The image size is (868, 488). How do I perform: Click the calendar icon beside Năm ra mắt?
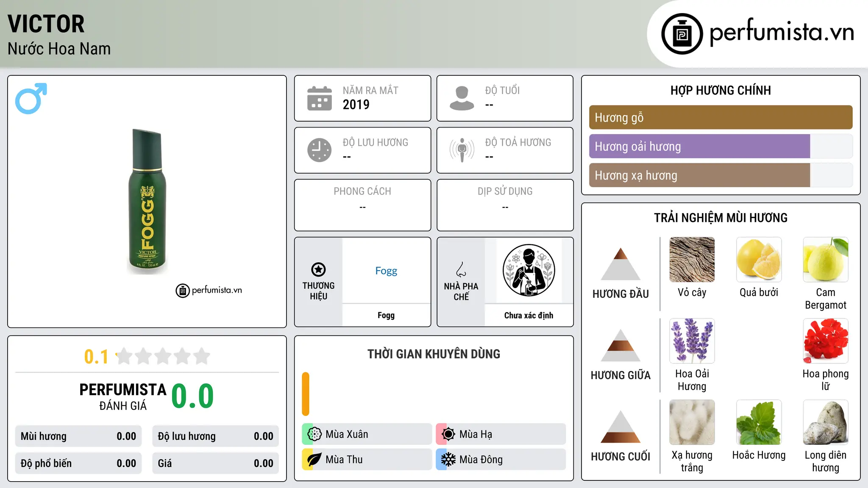coord(319,98)
